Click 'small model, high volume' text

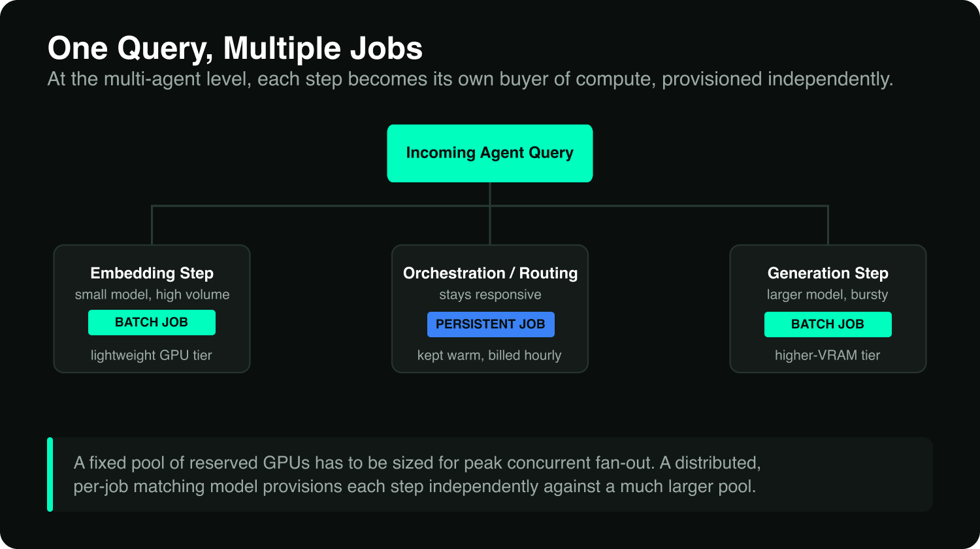tap(152, 295)
